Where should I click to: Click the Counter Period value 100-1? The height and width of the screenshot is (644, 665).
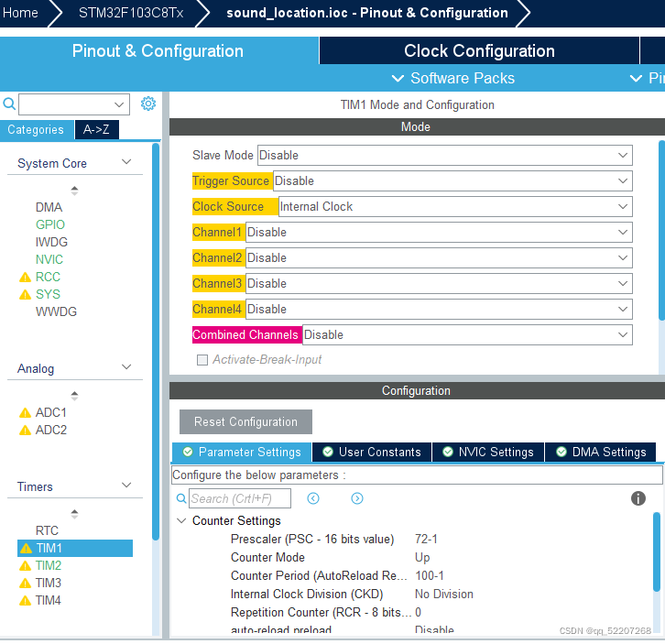[430, 575]
